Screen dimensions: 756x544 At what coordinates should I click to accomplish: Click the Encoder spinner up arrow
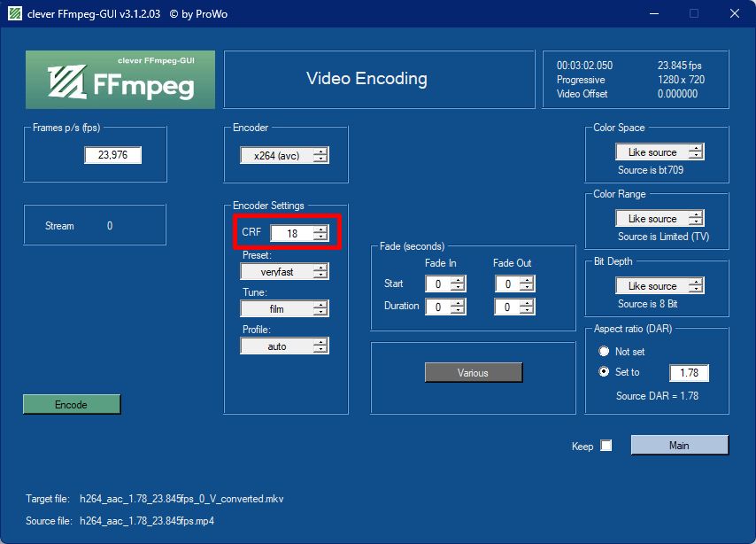tap(320, 152)
